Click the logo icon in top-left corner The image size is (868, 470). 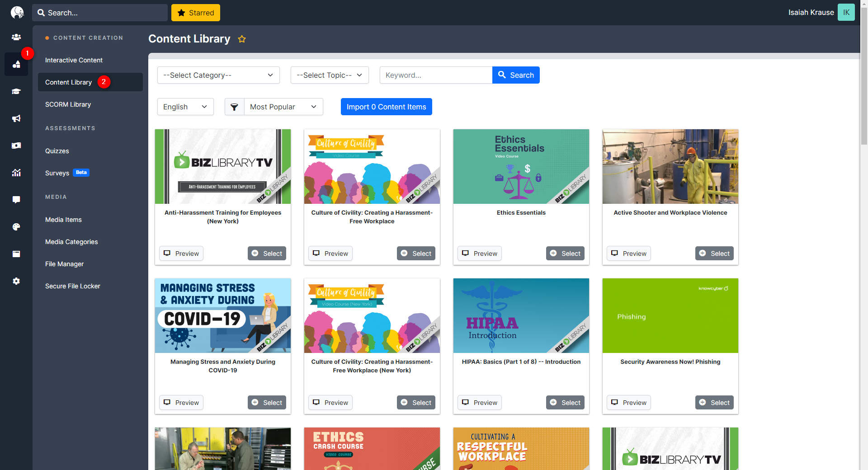click(x=17, y=12)
